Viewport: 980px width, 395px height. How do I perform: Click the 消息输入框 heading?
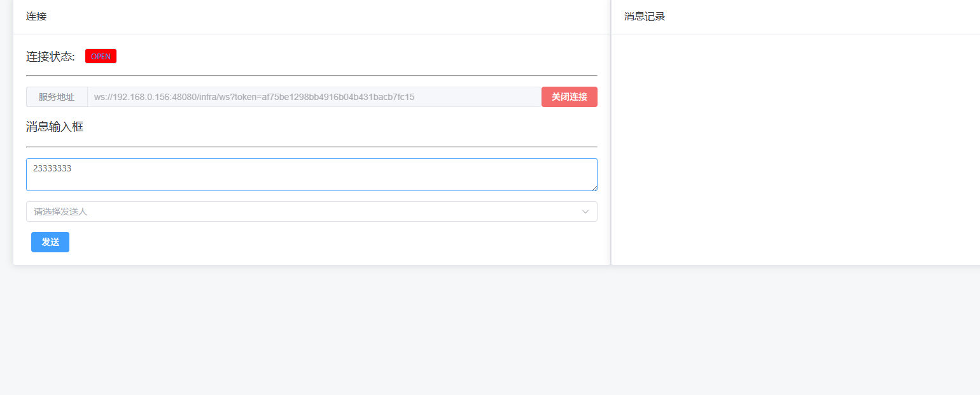tap(55, 127)
